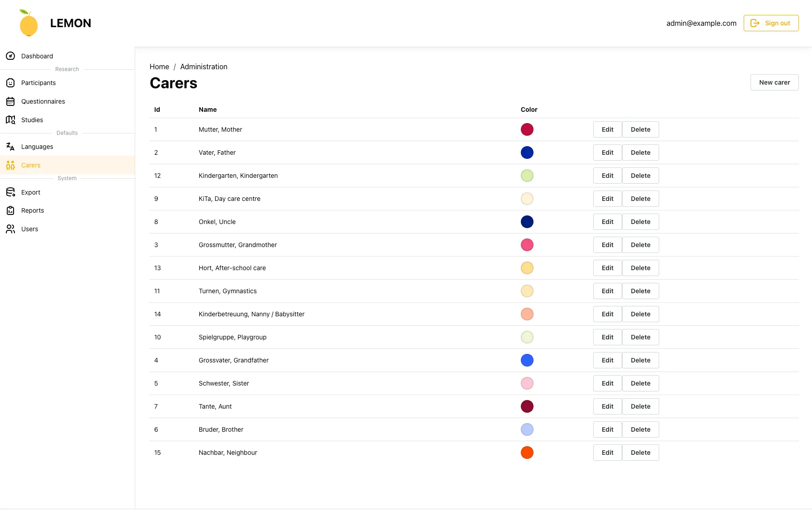
Task: Select the Languages translation icon
Action: 10,146
